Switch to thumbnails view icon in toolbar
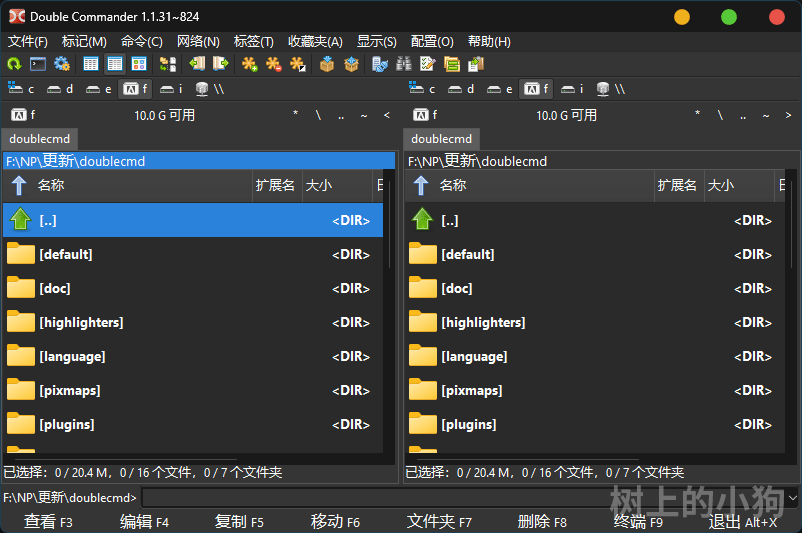Screen dimensions: 802x533 point(139,64)
